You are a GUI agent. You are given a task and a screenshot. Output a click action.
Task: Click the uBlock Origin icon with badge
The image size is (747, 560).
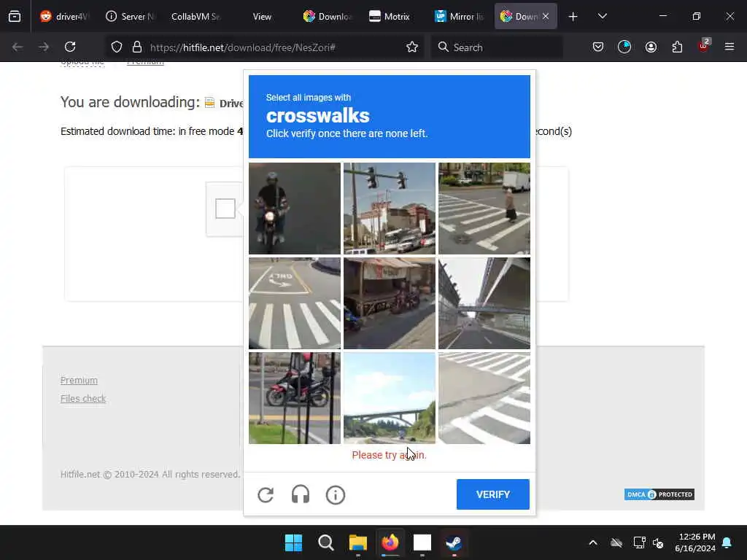704,46
